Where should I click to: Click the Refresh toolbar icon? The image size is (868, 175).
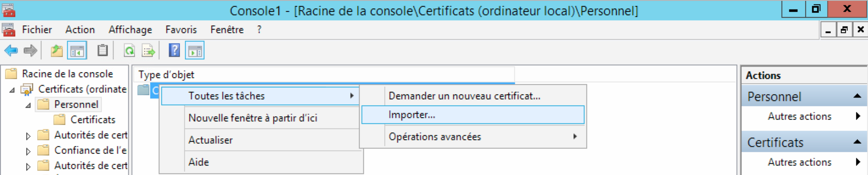coord(129,51)
